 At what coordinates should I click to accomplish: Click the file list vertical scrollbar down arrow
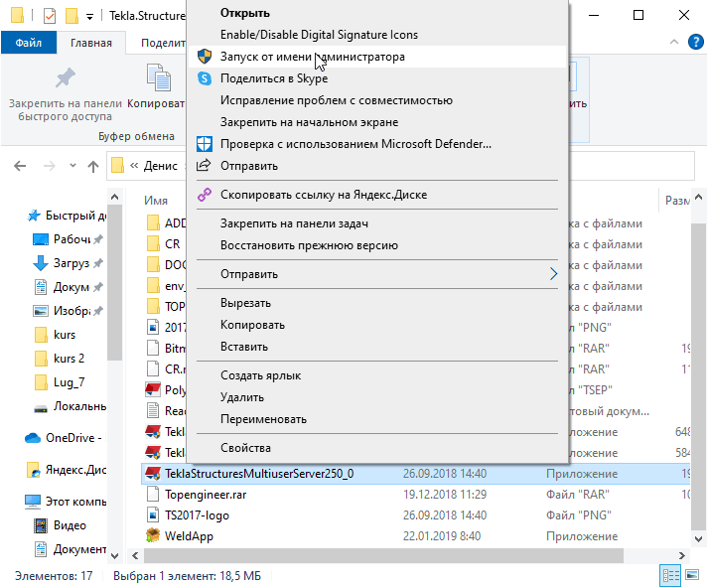[698, 538]
